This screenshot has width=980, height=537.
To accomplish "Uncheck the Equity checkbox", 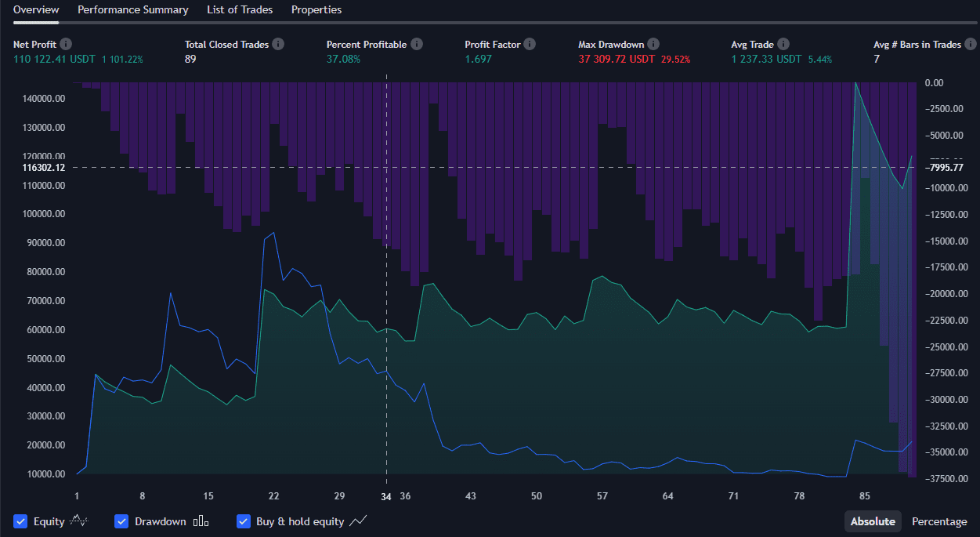I will pos(20,521).
